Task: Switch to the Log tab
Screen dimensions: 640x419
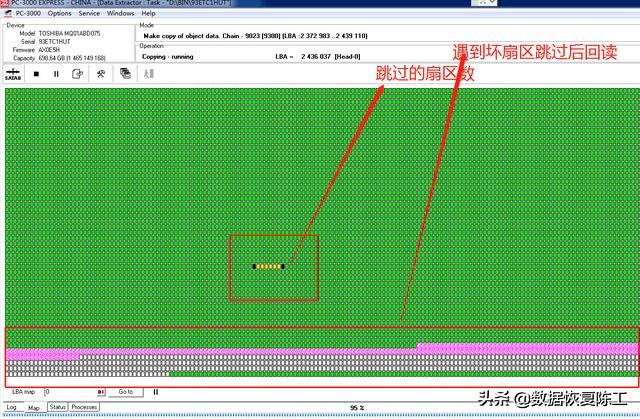Action: click(x=12, y=407)
